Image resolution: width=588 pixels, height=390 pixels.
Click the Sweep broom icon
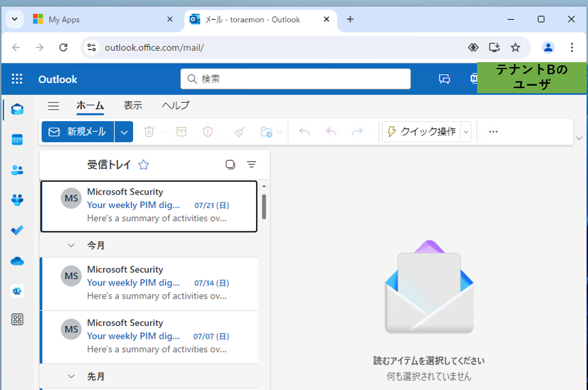click(x=240, y=132)
